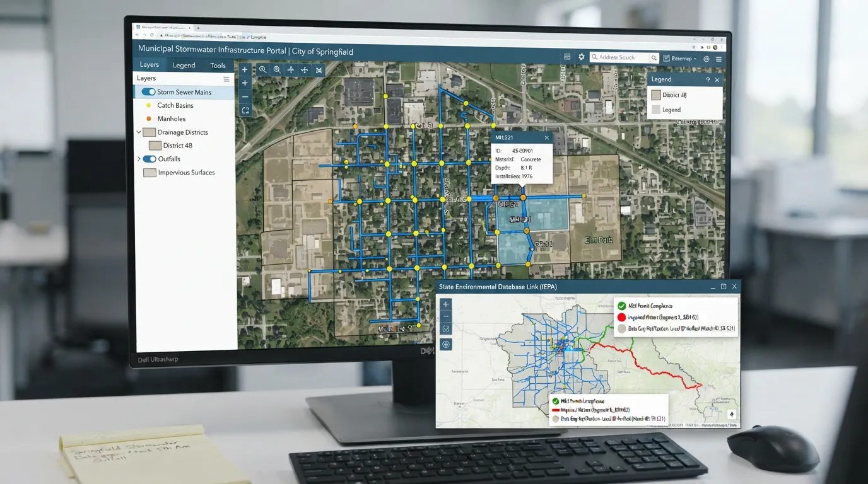The height and width of the screenshot is (484, 868).
Task: Zoom in on the IEPA database map
Action: pos(446,304)
